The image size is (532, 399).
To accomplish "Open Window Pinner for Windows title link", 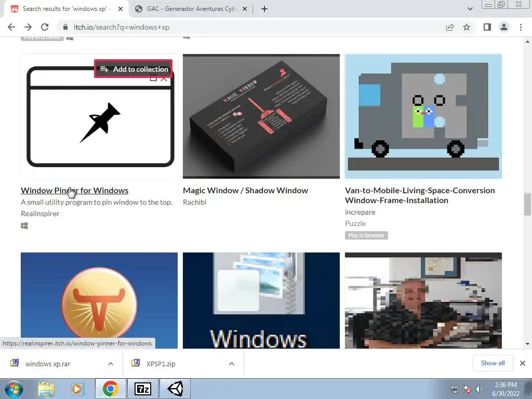I will pos(75,190).
